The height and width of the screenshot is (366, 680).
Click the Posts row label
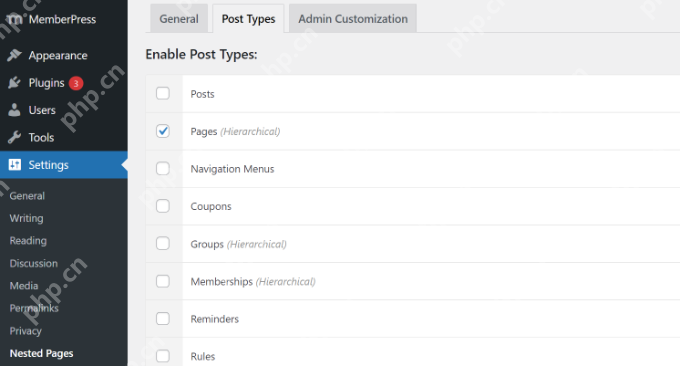[203, 94]
